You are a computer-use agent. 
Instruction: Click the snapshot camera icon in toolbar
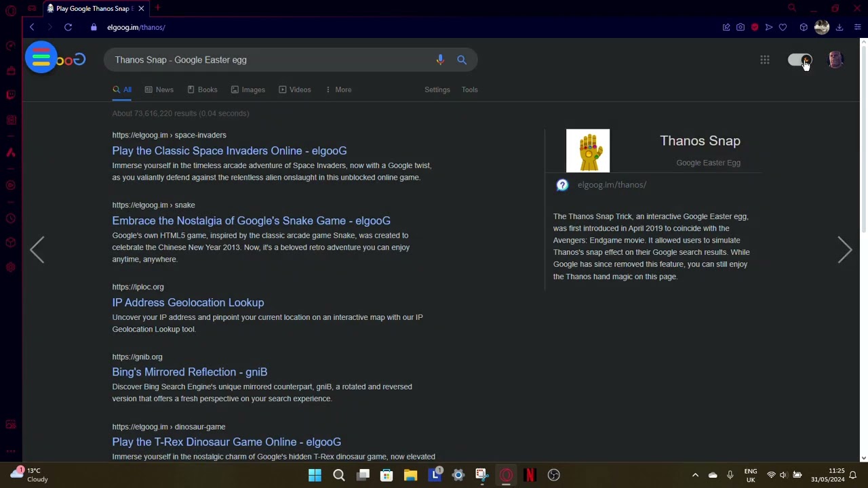coord(741,27)
